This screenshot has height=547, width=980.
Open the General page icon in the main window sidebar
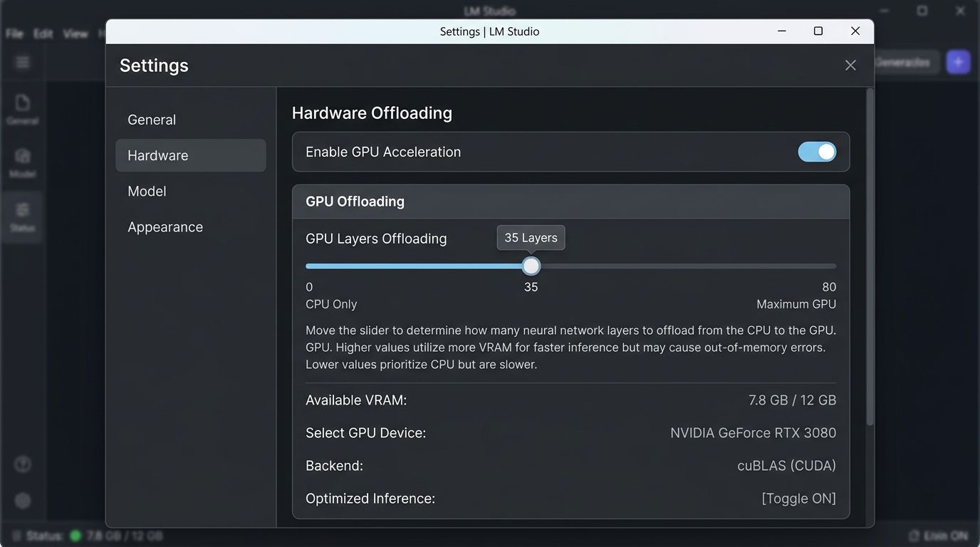(23, 109)
